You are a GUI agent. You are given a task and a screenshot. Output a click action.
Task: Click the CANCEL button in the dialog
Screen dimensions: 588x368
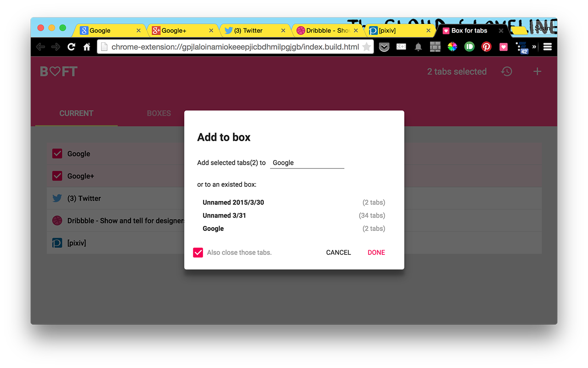point(339,253)
